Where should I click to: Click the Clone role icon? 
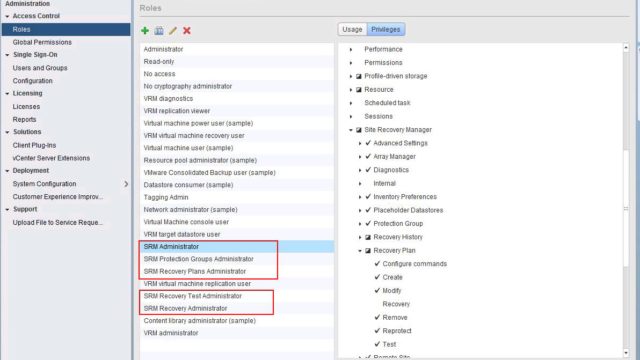coord(159,31)
